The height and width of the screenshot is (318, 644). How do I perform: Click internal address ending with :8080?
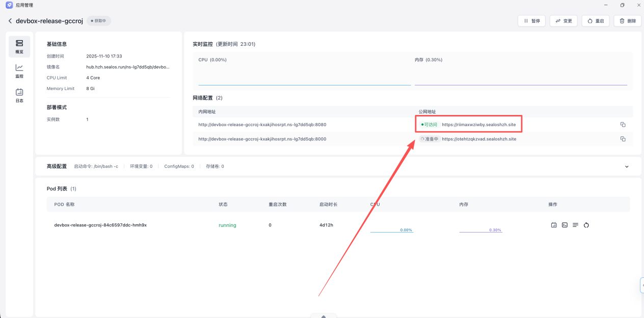(262, 125)
